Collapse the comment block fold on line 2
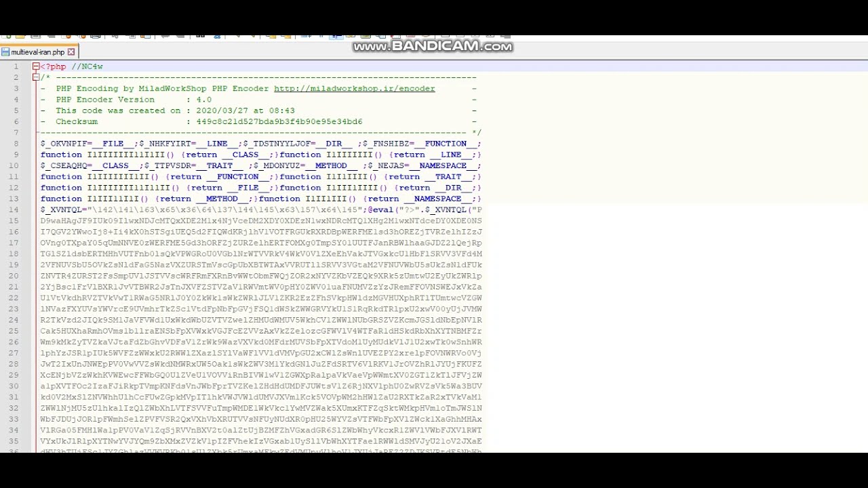The width and height of the screenshot is (868, 488). click(35, 77)
